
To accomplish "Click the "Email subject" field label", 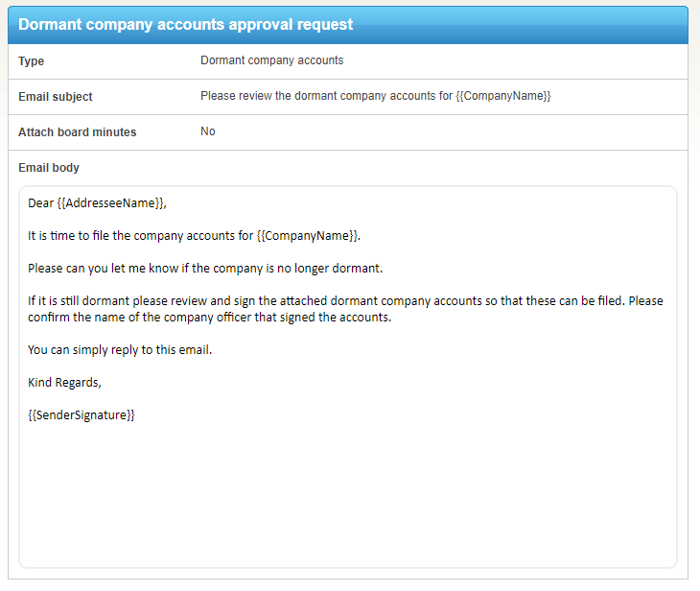I will [56, 97].
